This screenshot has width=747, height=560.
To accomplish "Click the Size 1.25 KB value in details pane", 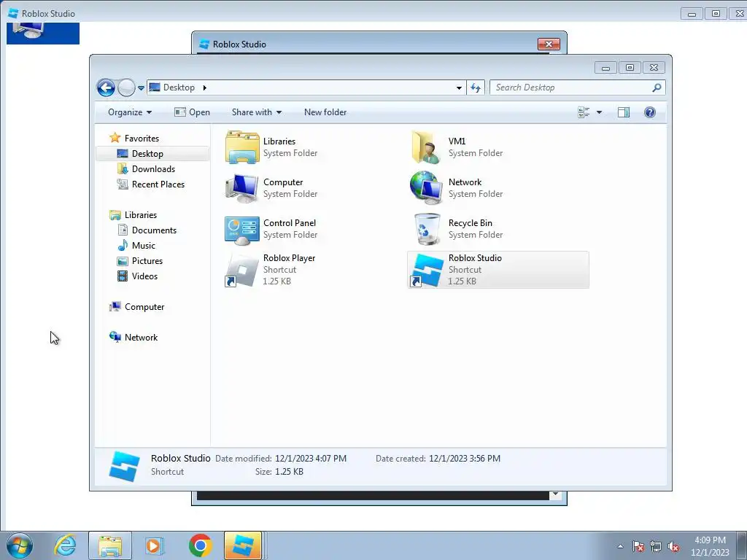I will pos(289,472).
